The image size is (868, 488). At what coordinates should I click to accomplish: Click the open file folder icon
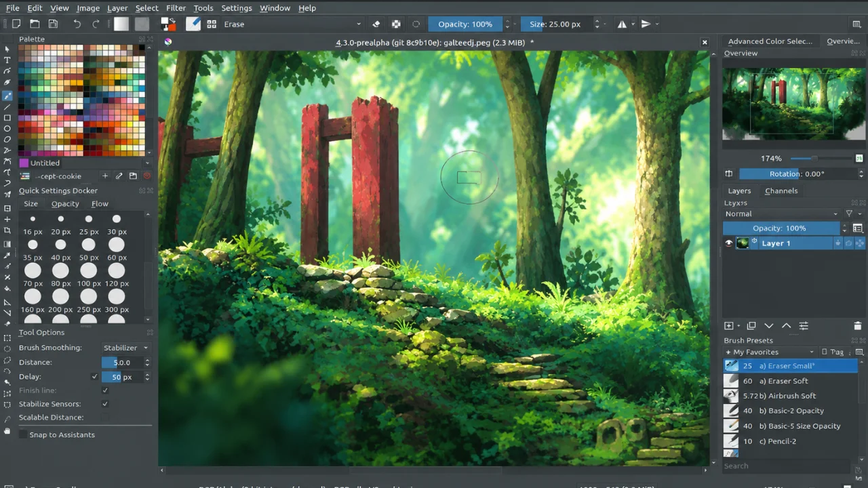click(35, 24)
